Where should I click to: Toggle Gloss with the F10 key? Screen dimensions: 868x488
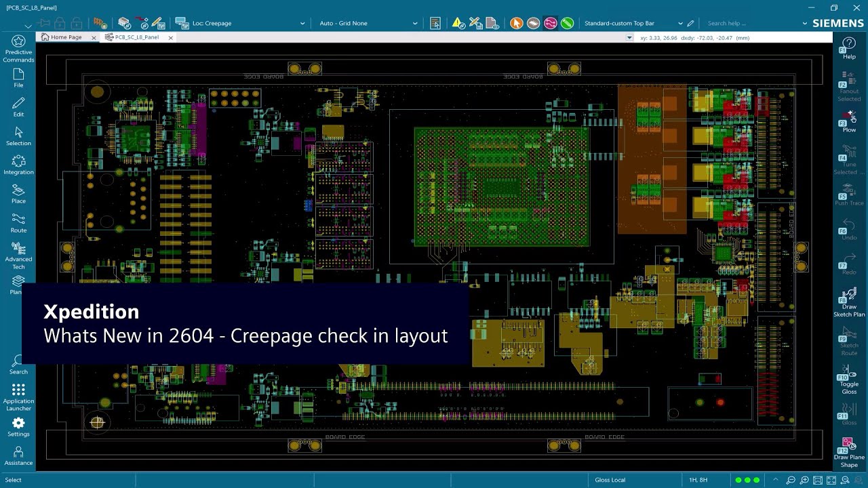tap(849, 380)
